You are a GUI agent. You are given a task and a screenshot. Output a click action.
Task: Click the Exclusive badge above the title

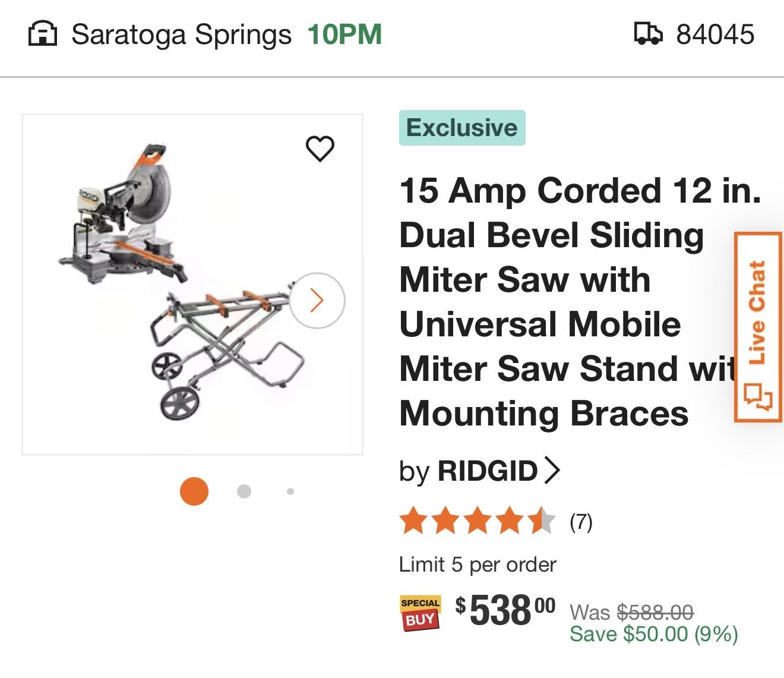pos(463,127)
